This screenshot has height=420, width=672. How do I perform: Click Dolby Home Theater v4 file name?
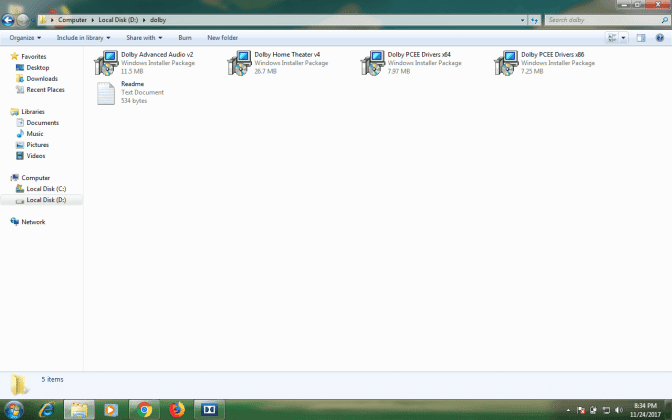tap(287, 54)
